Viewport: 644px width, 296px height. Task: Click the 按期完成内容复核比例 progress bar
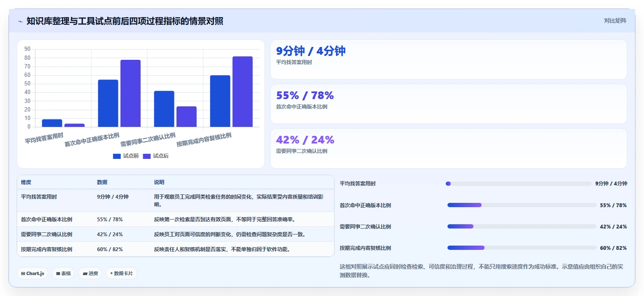(522, 248)
